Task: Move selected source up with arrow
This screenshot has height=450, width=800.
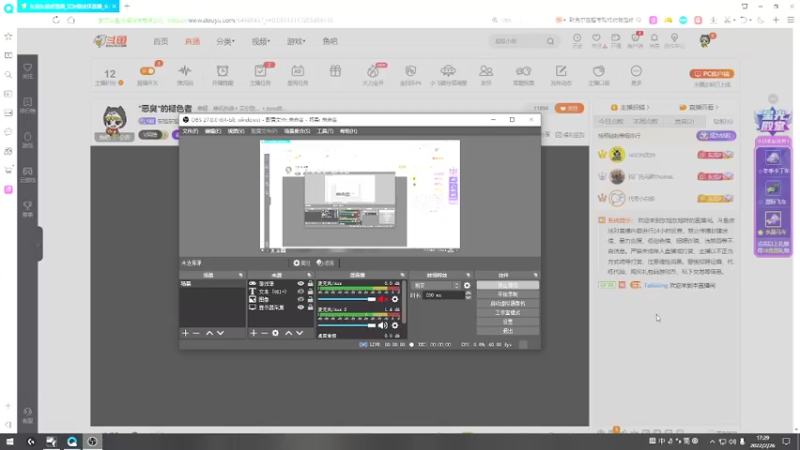Action: (288, 333)
